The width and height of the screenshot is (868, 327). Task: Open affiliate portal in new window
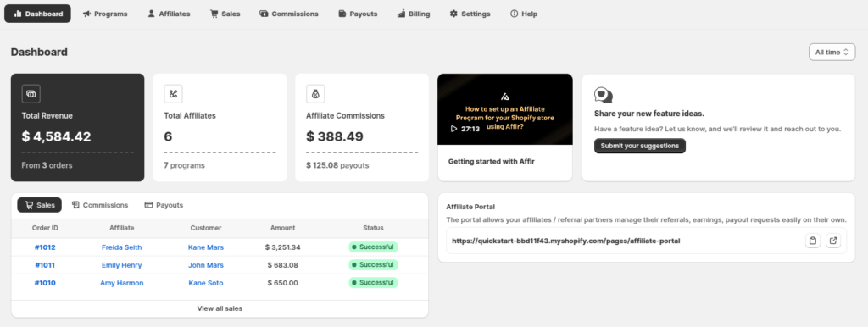pyautogui.click(x=833, y=241)
